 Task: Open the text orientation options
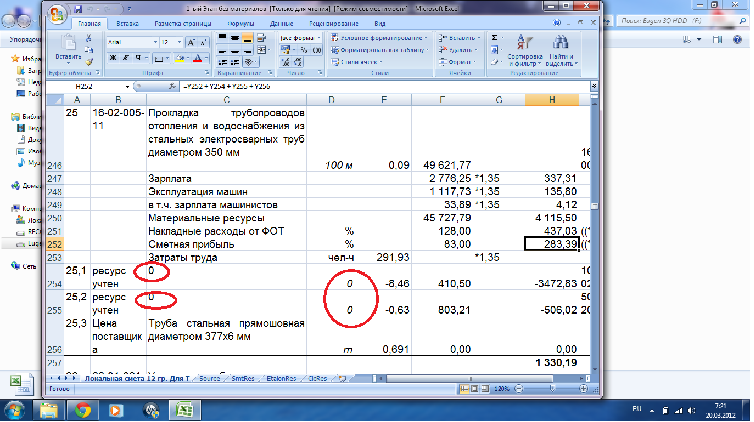pyautogui.click(x=249, y=62)
